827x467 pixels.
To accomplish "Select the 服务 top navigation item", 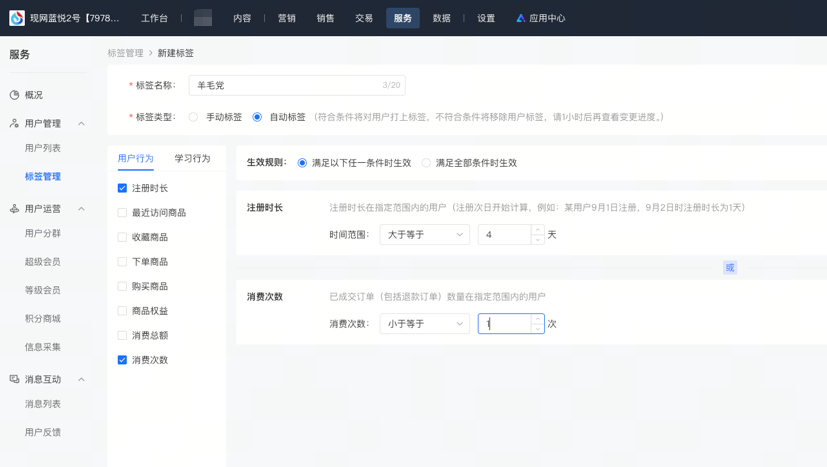I will click(403, 18).
